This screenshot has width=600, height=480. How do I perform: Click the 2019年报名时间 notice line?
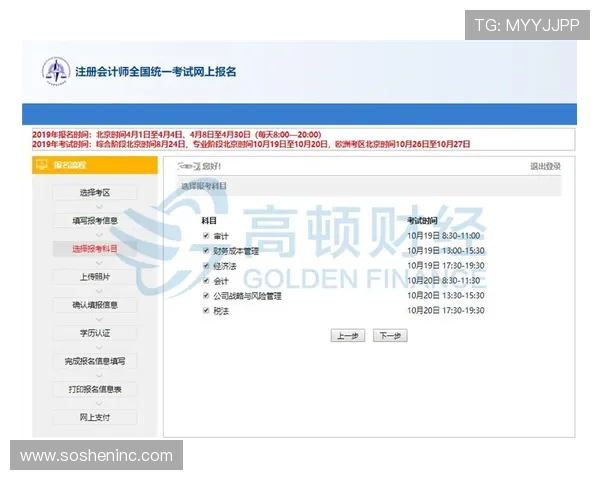pyautogui.click(x=177, y=135)
